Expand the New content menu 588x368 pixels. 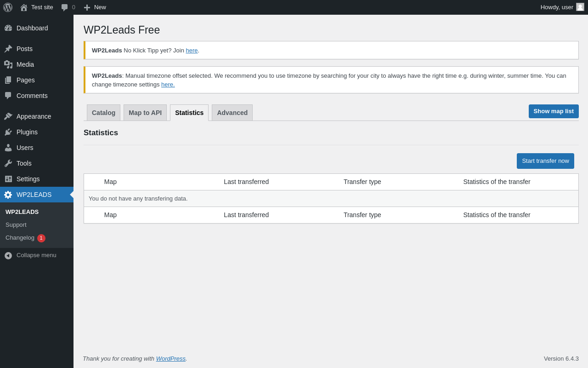95,7
